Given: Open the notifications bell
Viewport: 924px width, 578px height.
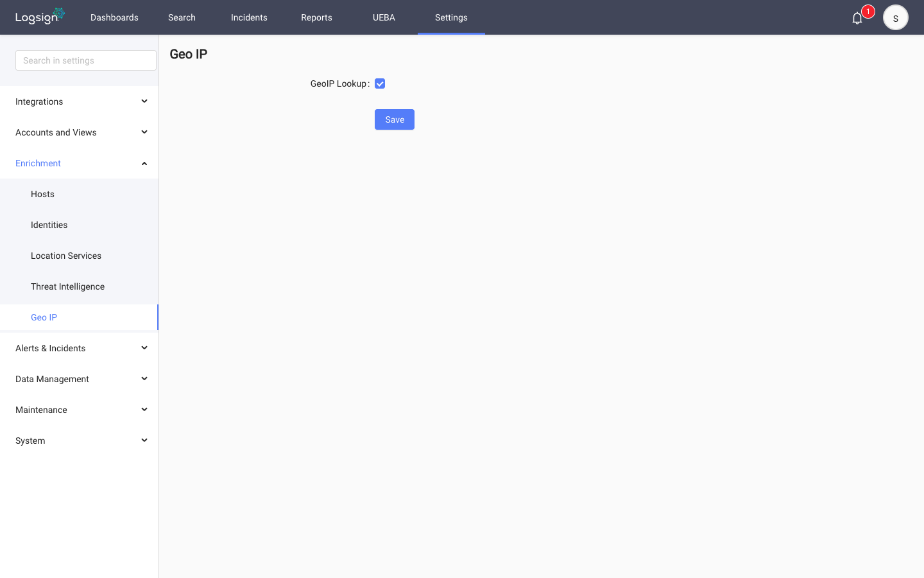Looking at the screenshot, I should [857, 18].
